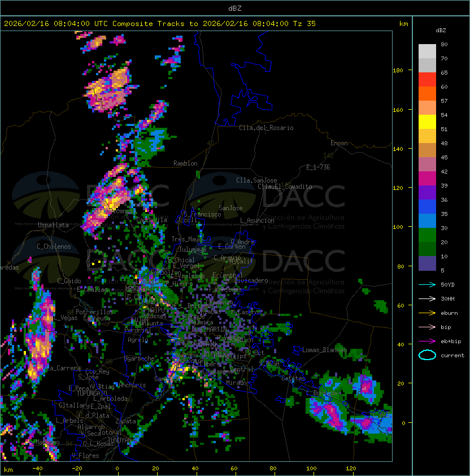
Task: Select the dark orange 57-60 dBZ swatch
Action: (x=427, y=93)
